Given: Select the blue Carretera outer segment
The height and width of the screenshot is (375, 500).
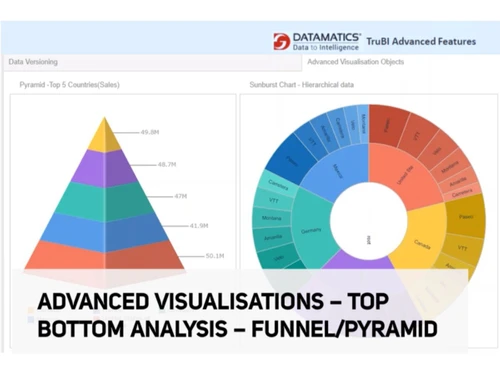Looking at the screenshot, I should [339, 127].
